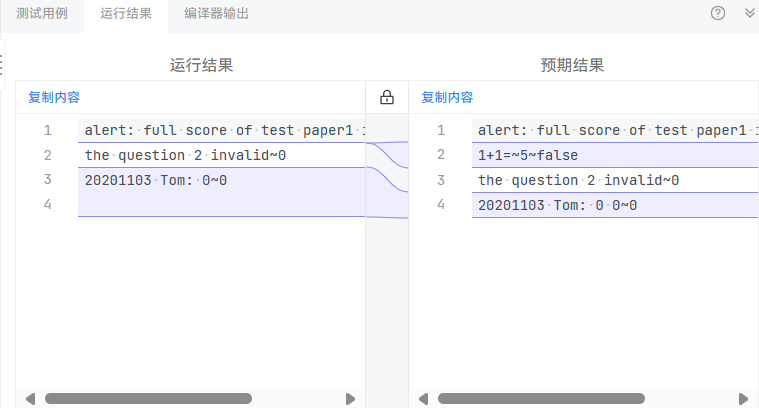Click the 预期结果 heading above right pane
The height and width of the screenshot is (408, 759).
click(x=572, y=65)
